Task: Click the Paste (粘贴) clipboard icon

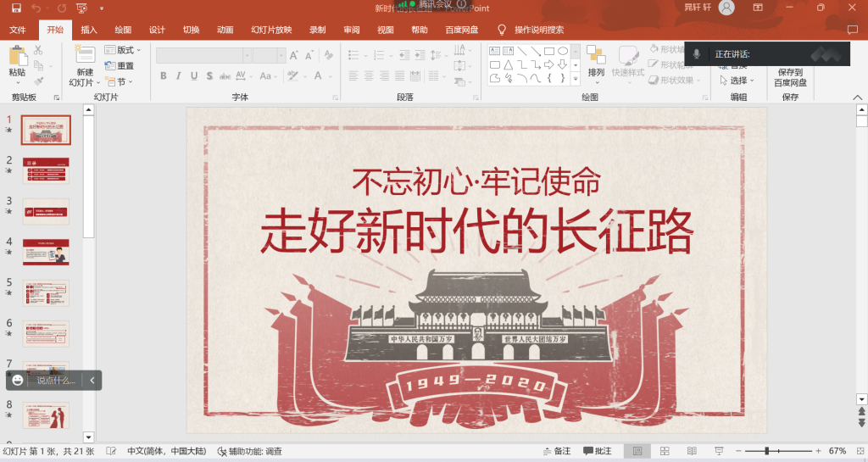Action: pos(18,56)
